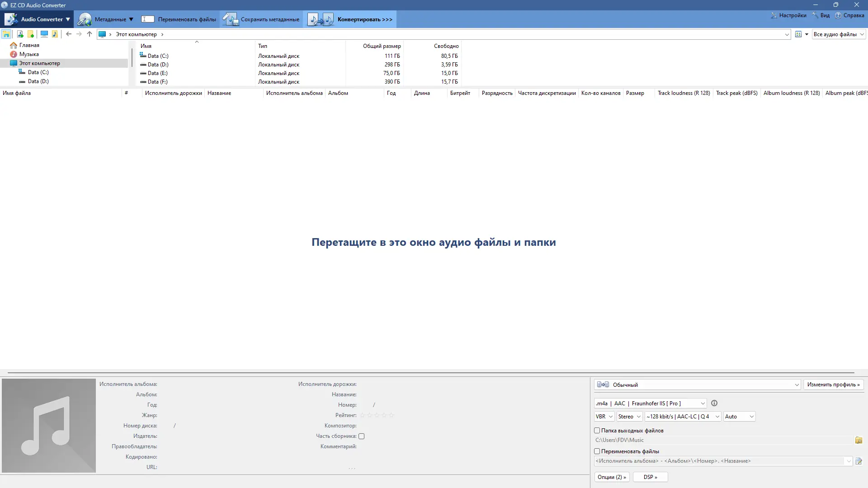Check the Часть сборника checkbox

click(362, 436)
